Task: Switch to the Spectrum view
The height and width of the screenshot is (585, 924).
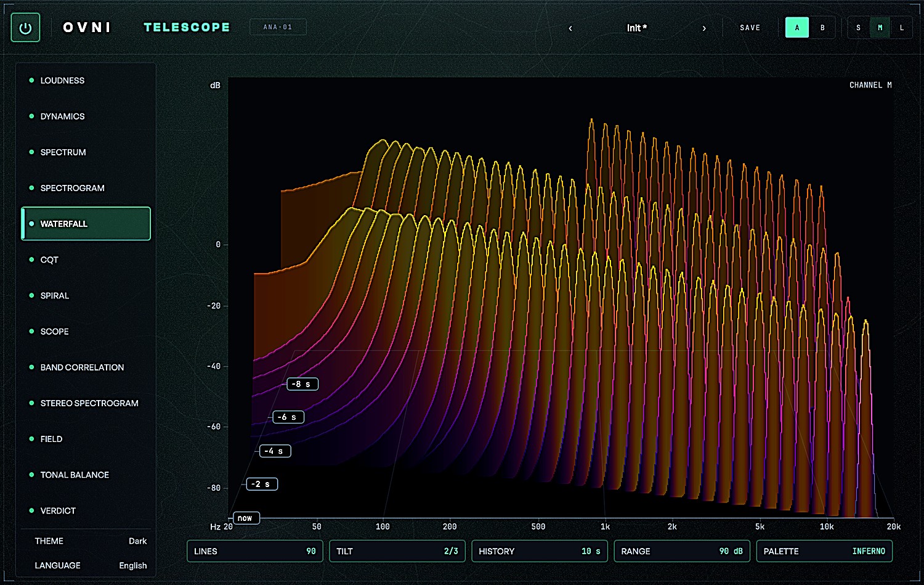Action: (x=86, y=152)
